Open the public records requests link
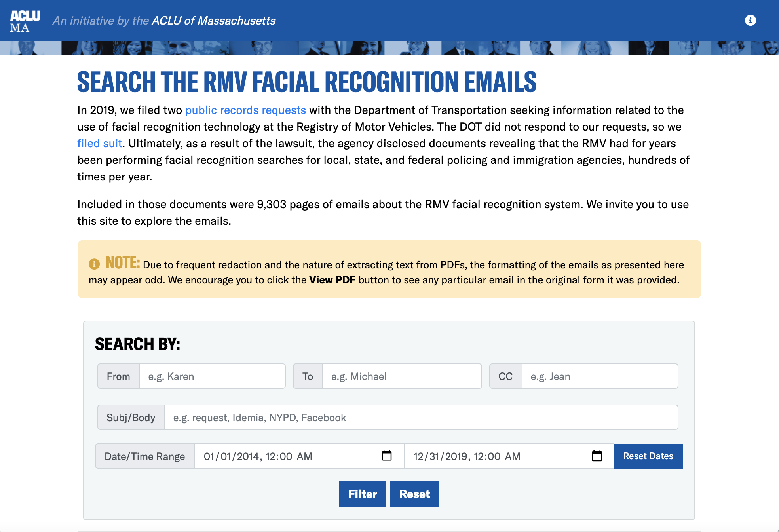 tap(245, 110)
